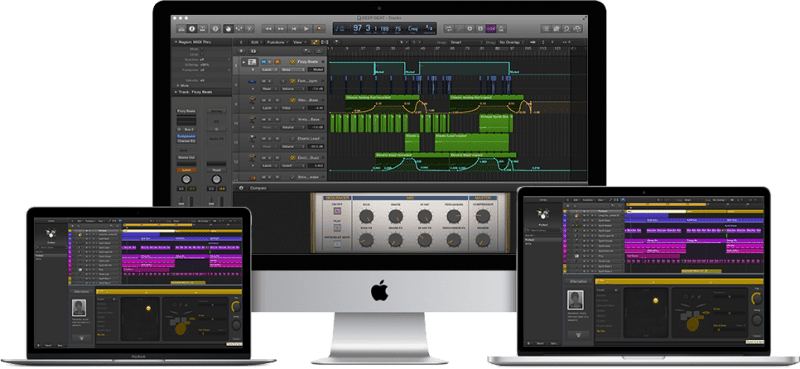Open the media Browsers on the iMac toolbar

[x=577, y=29]
